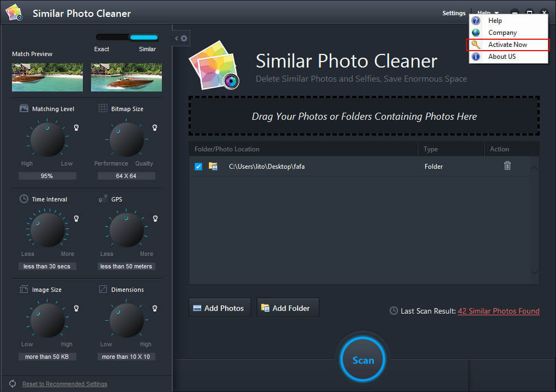Image resolution: width=556 pixels, height=392 pixels.
Task: Click the Image Size lightbulb hint icon
Action: click(x=76, y=309)
